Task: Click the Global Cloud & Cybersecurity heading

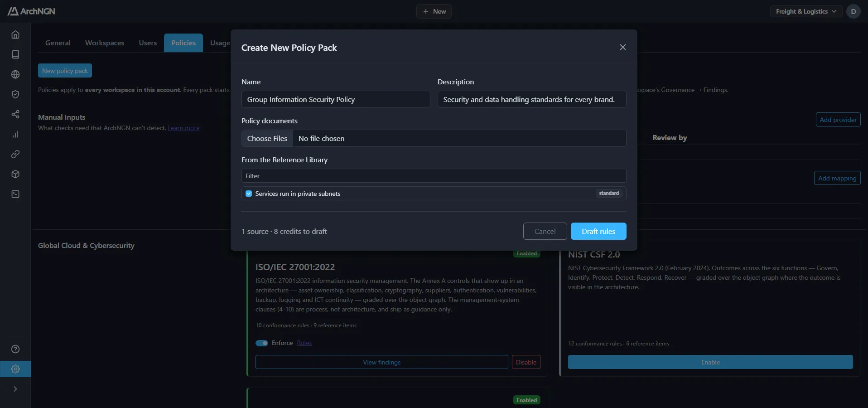Action: [86, 246]
